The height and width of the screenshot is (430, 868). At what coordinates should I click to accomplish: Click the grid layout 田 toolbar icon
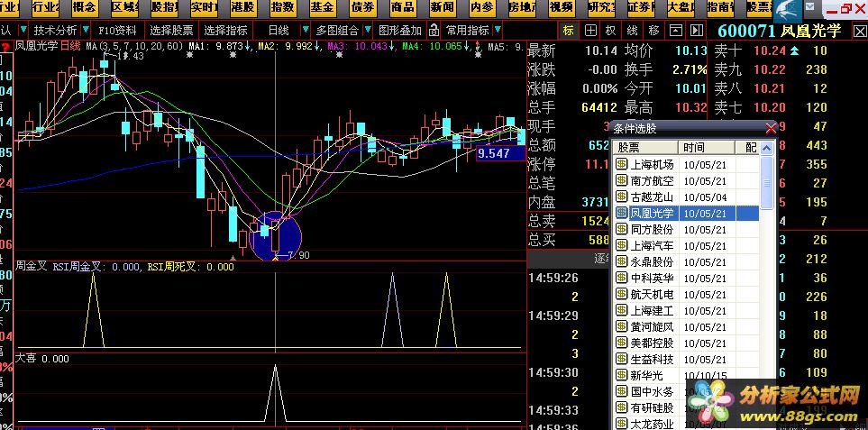591,30
